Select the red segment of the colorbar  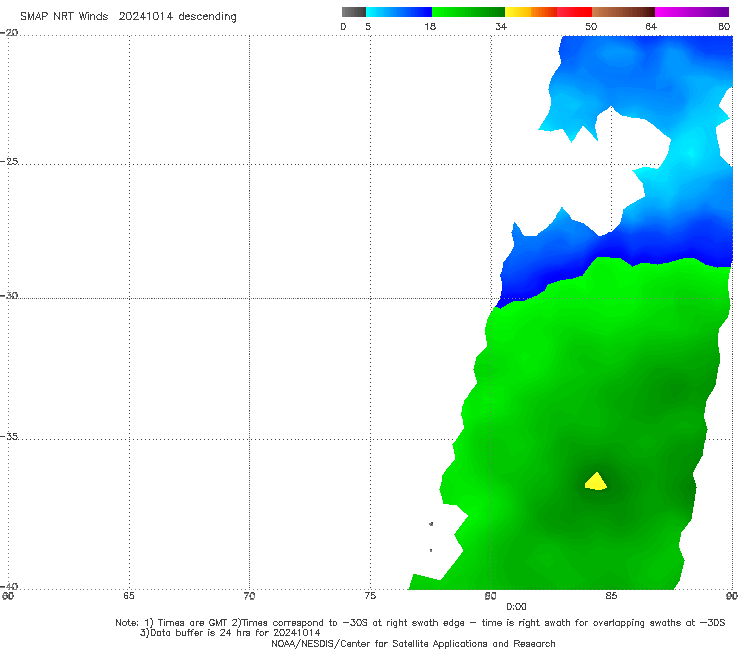(574, 12)
